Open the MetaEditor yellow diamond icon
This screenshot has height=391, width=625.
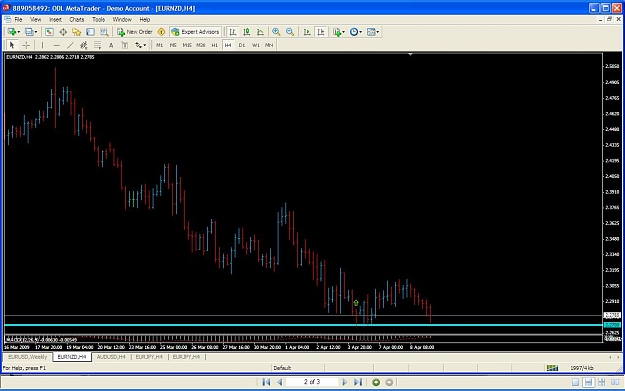(x=161, y=32)
